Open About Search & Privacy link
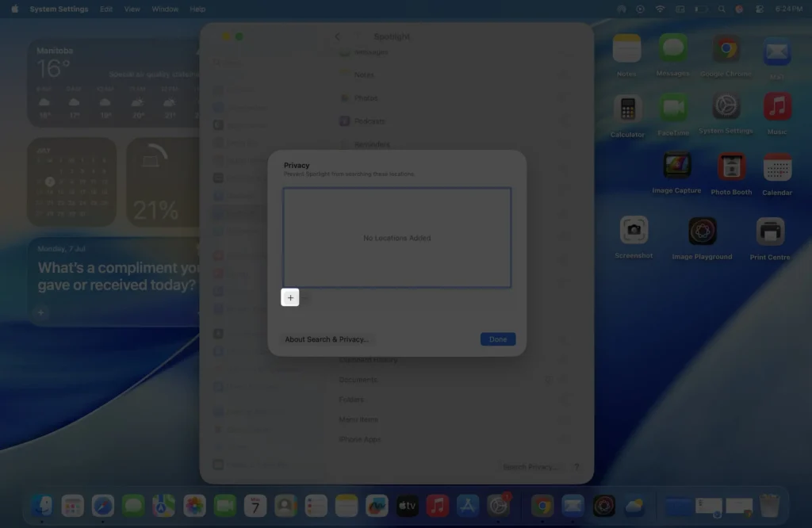Screen dimensions: 812x528 click(x=326, y=339)
